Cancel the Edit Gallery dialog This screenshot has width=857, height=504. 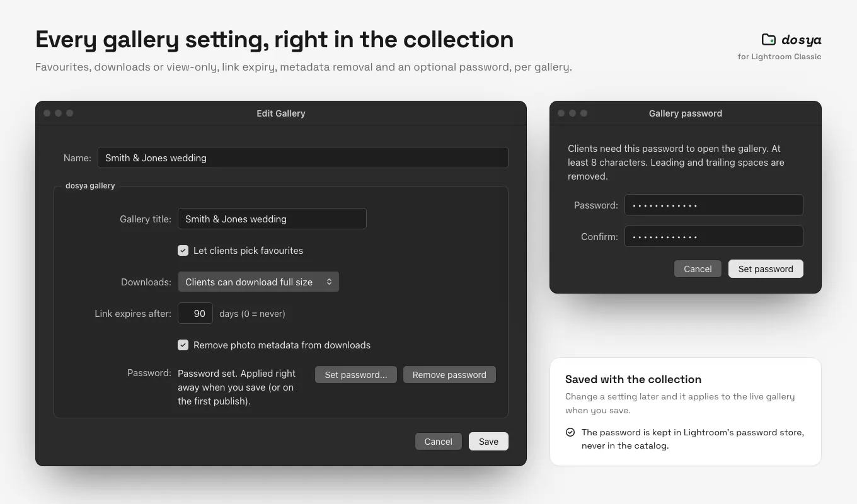coord(438,442)
